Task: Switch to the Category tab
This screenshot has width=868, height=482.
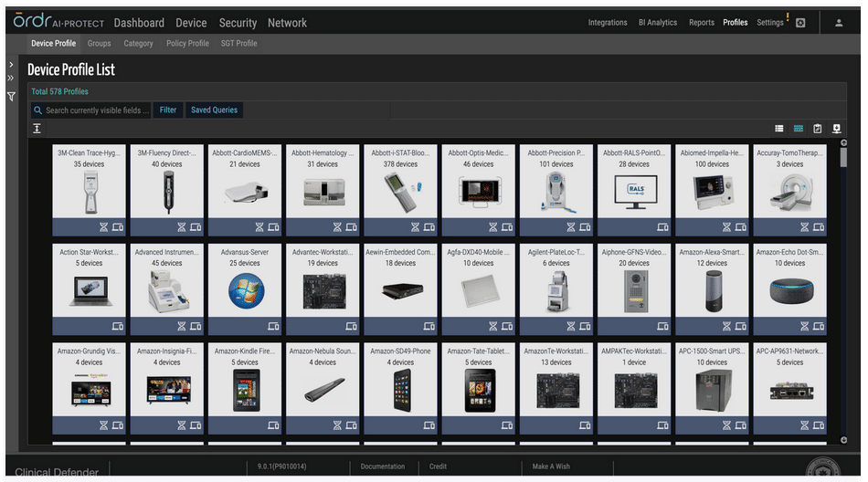Action: pyautogui.click(x=138, y=43)
